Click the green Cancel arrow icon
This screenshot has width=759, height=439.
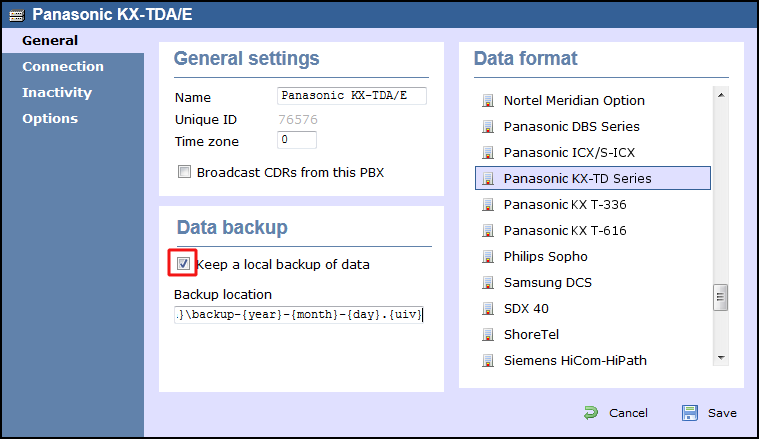tap(591, 413)
